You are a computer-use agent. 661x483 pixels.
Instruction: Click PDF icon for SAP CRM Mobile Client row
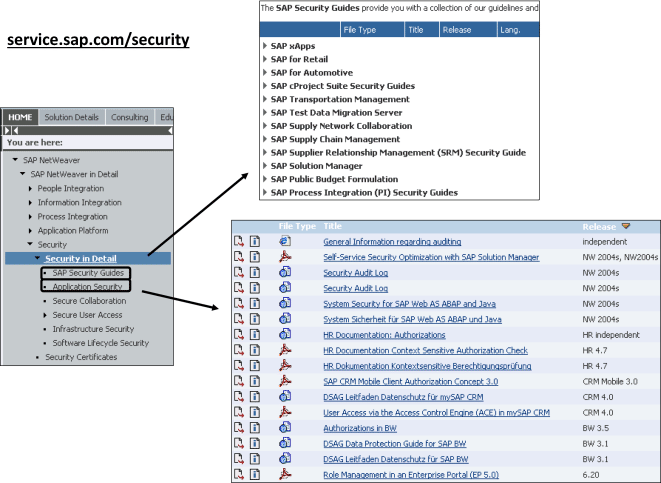(285, 381)
